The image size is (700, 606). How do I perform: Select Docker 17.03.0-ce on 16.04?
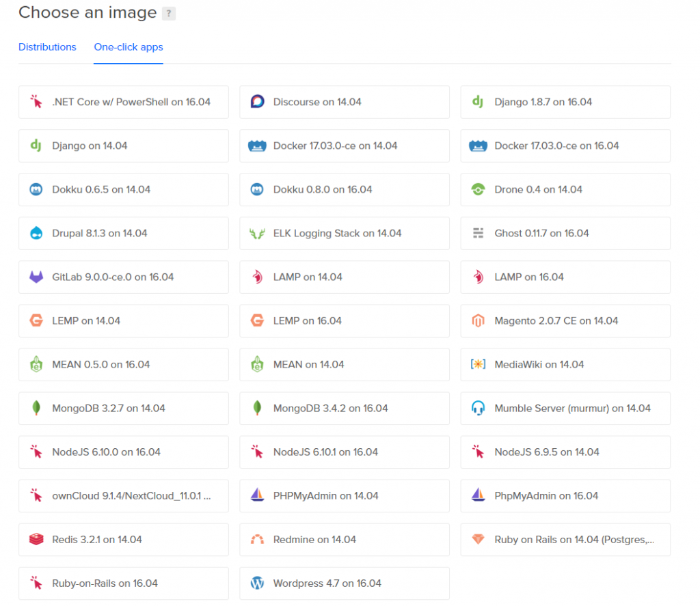[565, 146]
